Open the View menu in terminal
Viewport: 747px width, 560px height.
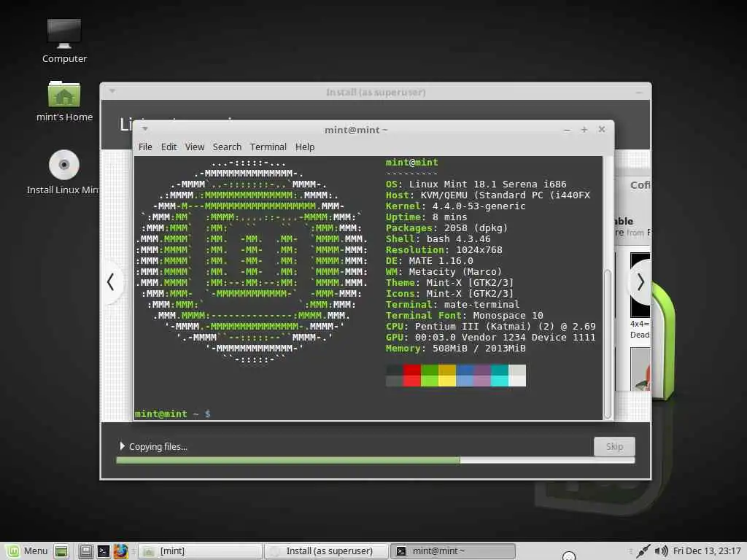click(x=194, y=147)
